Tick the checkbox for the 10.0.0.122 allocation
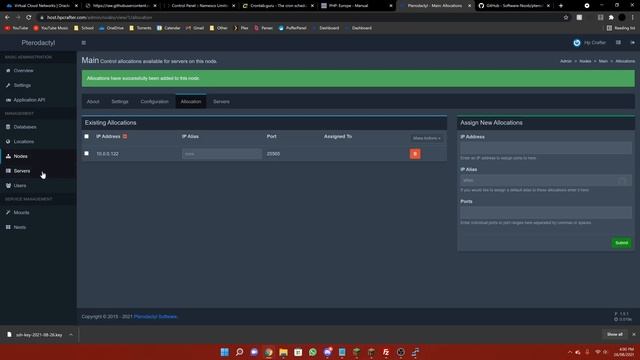 [87, 153]
